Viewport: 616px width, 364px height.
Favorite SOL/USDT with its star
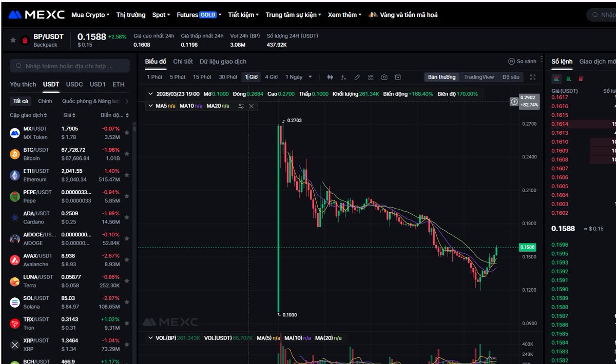[127, 302]
